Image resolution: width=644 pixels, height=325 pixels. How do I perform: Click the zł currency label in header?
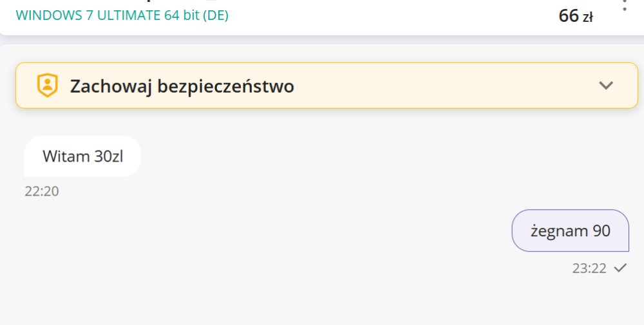click(587, 17)
